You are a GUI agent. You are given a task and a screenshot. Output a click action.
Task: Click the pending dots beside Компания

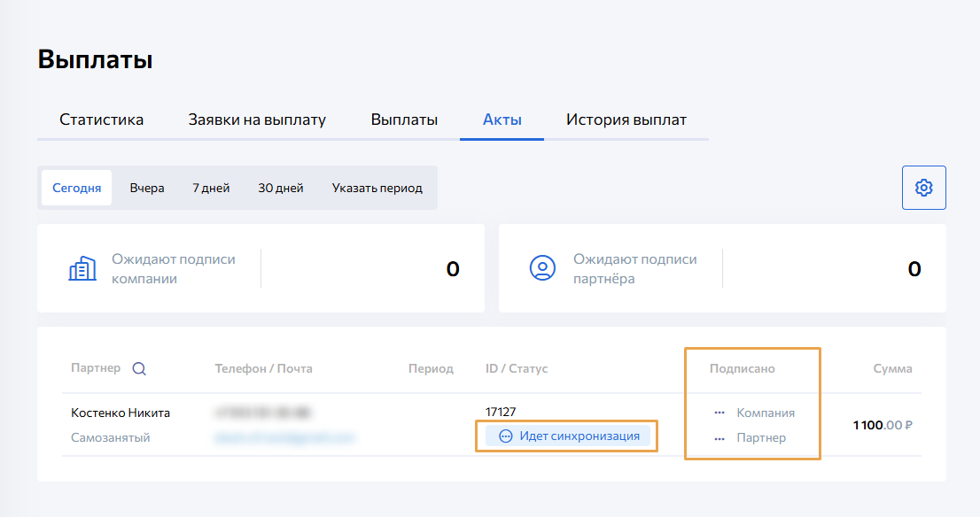719,413
